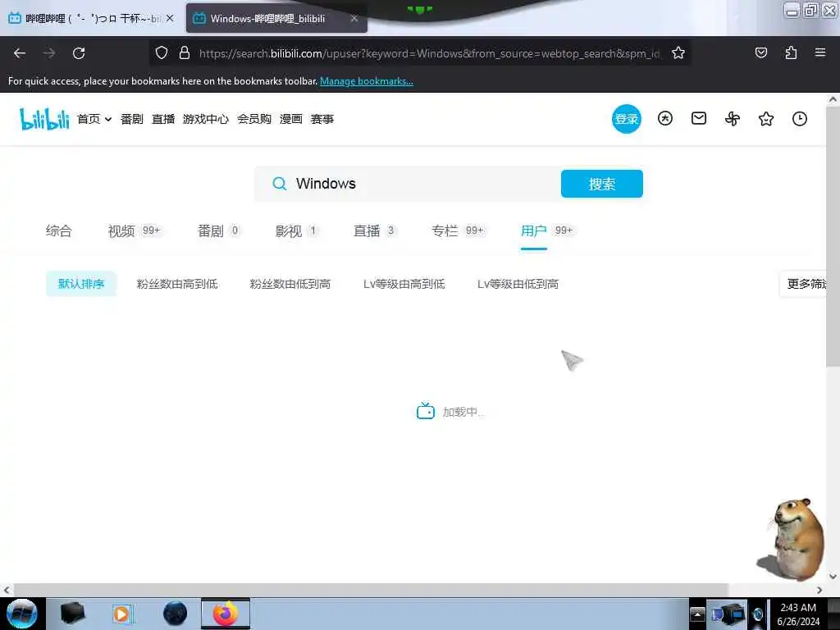Close the 哔哩哔哩 干杯 browser tab
The height and width of the screenshot is (630, 840).
[x=170, y=18]
